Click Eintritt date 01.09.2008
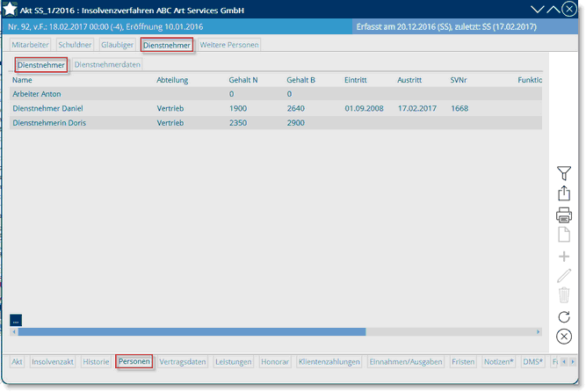The height and width of the screenshot is (392, 586). [x=364, y=108]
